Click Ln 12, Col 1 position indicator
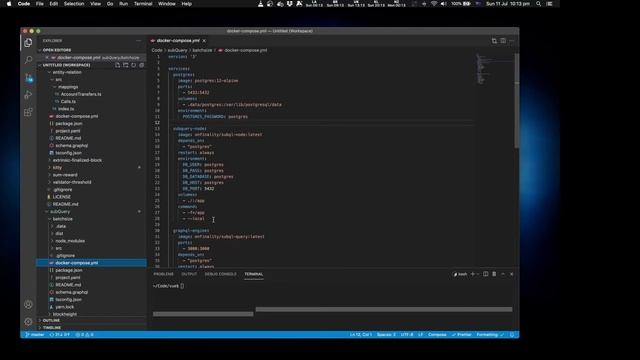640x360 pixels. (x=361, y=335)
